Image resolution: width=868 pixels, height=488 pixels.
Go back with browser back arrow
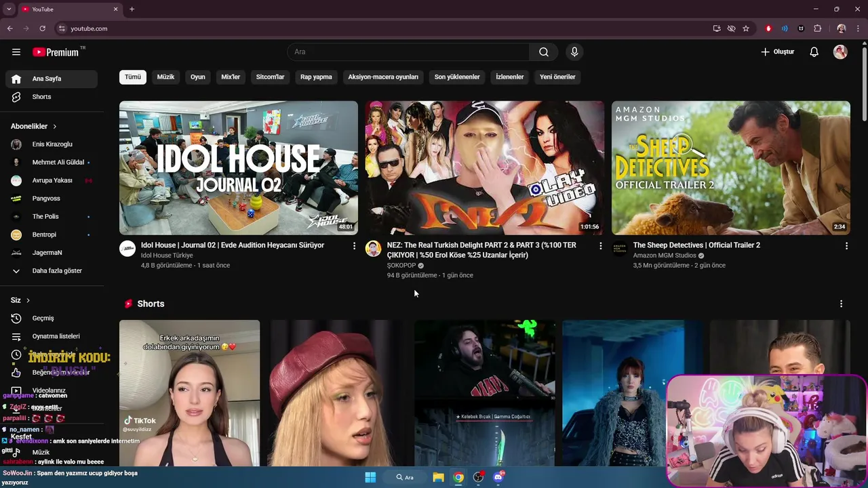[x=9, y=28]
